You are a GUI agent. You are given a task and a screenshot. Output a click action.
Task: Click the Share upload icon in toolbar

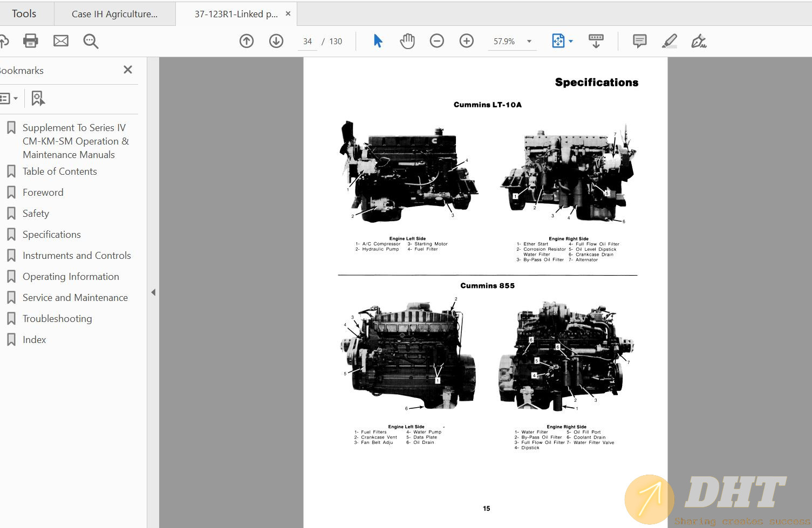(3, 41)
